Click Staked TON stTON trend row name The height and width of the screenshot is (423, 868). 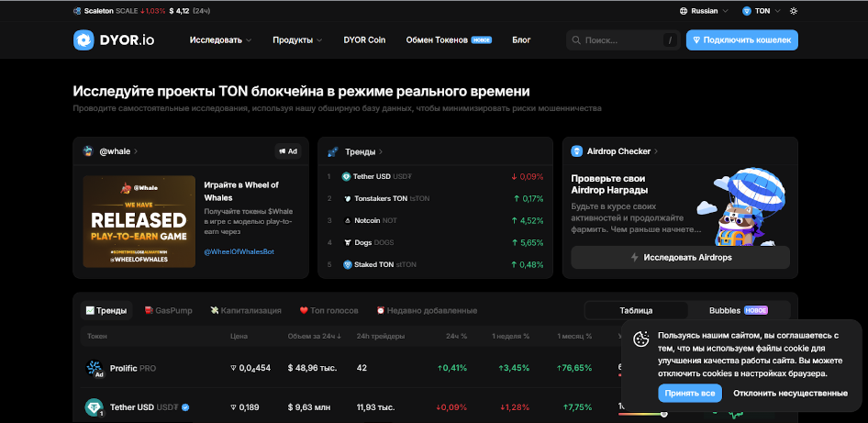(x=384, y=264)
